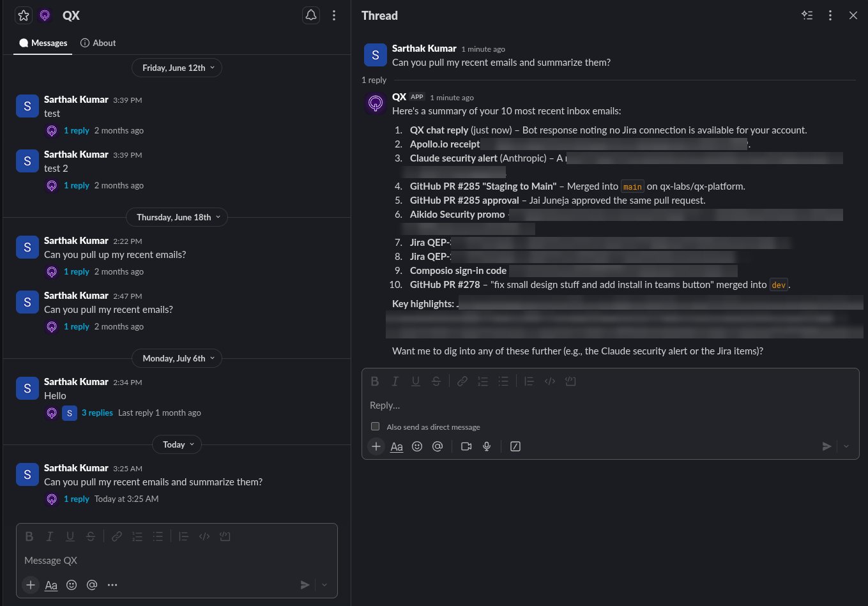Open the QX app name in the thread reply

coord(399,96)
